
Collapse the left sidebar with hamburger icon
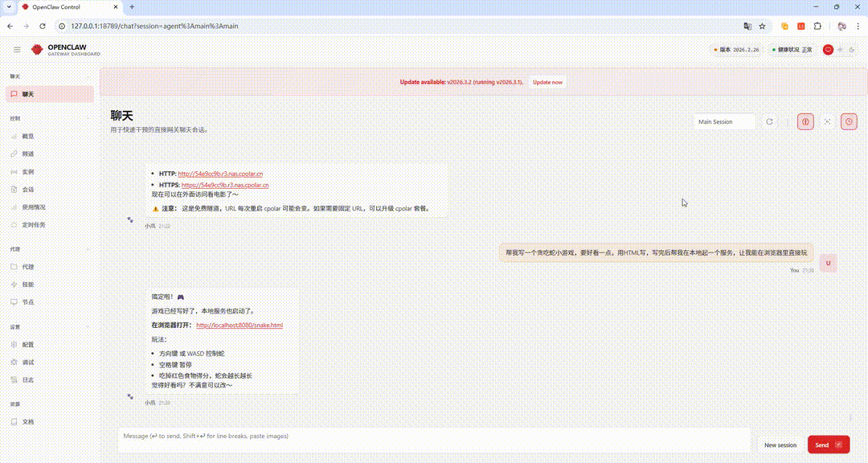(x=17, y=49)
